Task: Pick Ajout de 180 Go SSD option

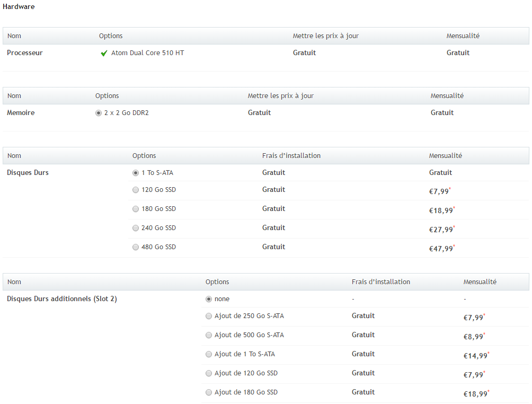Action: [x=209, y=392]
